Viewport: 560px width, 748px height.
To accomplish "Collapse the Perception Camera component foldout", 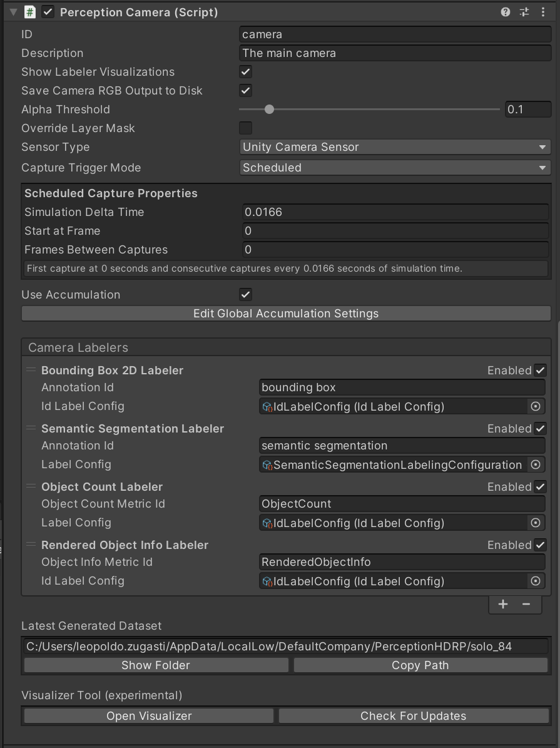I will point(13,13).
